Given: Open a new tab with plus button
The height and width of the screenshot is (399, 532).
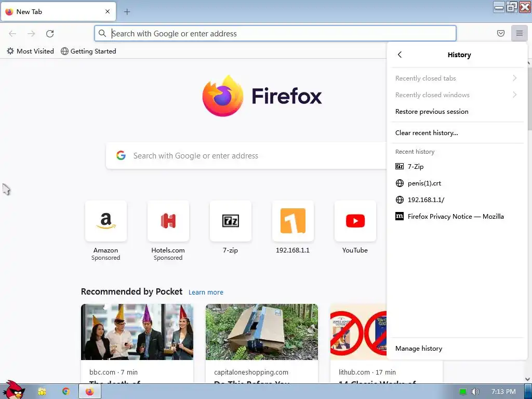Looking at the screenshot, I should (127, 12).
